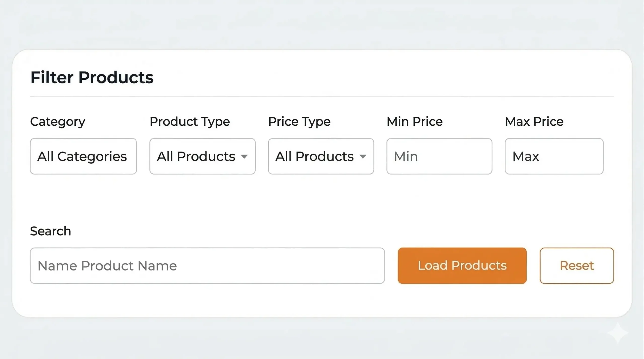
Task: Click the Search label
Action: coord(50,231)
